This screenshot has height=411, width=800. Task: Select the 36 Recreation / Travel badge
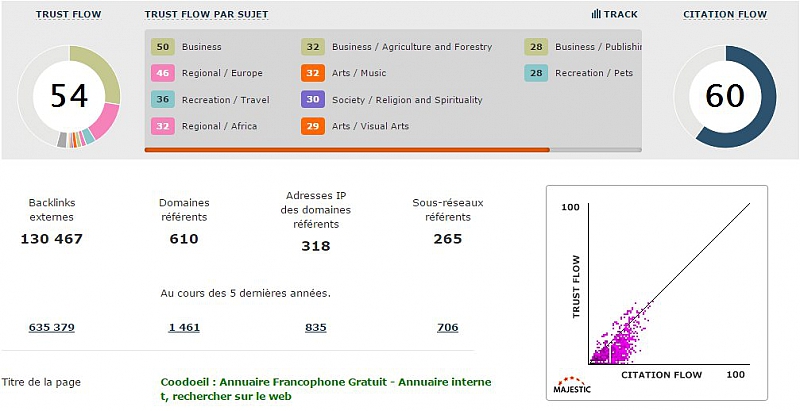(x=163, y=99)
